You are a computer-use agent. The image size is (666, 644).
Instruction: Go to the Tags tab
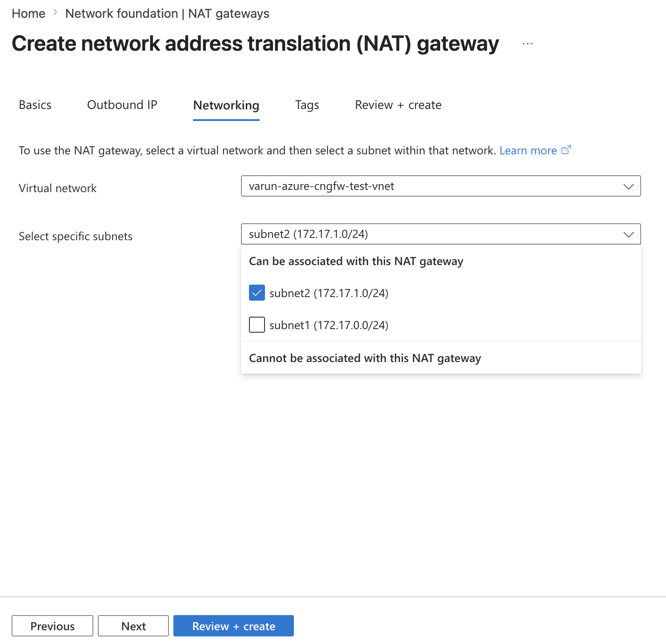[307, 105]
